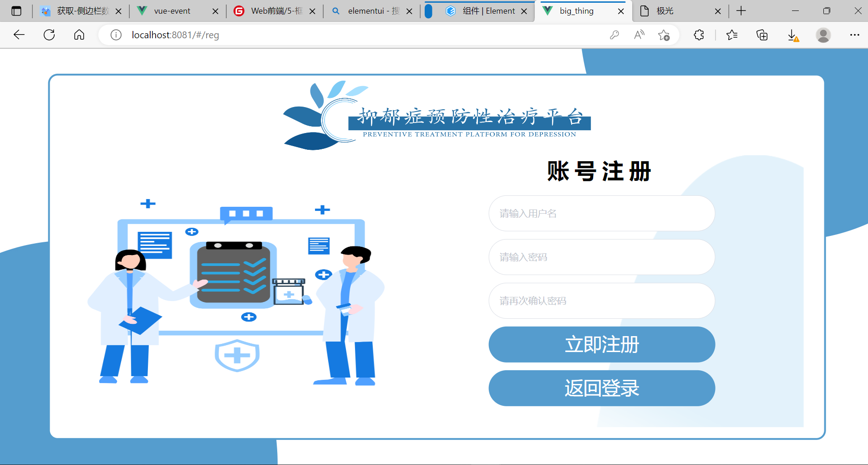868x465 pixels.
Task: Click the browser Extensions puzzle icon
Action: tap(699, 35)
